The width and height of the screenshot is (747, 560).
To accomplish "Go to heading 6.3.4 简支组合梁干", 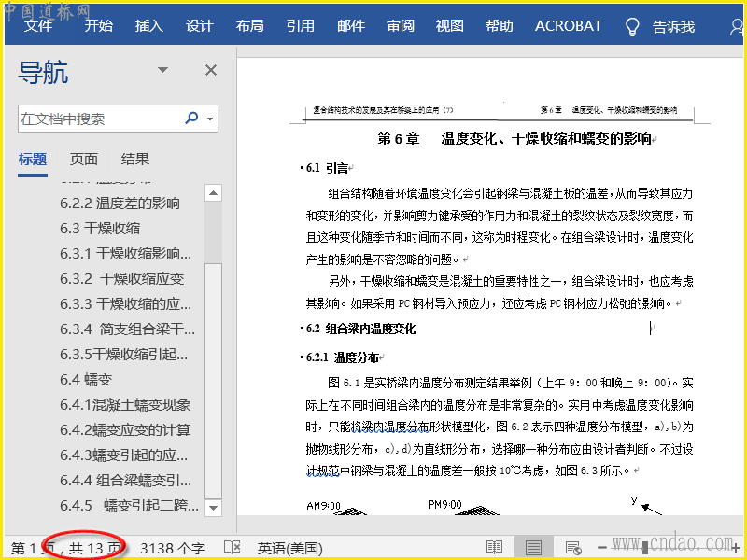I will pyautogui.click(x=127, y=329).
